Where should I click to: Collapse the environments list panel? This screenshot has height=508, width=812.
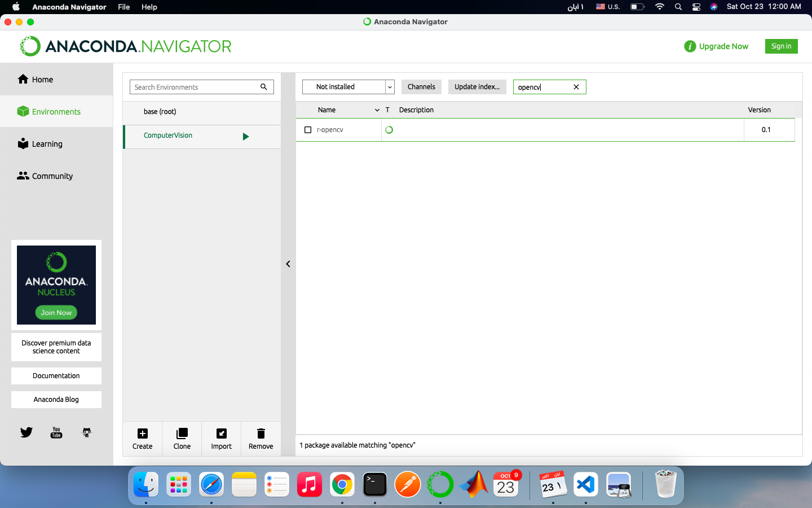tap(288, 264)
